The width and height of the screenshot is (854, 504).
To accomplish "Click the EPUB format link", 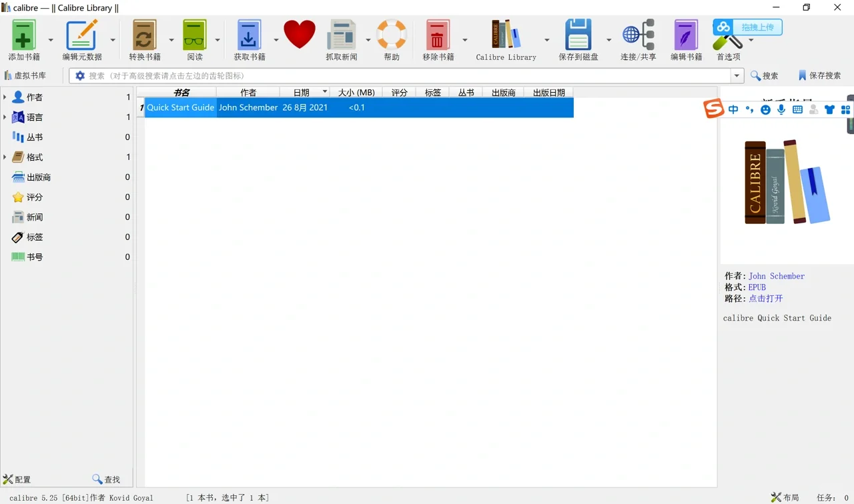I will click(757, 287).
